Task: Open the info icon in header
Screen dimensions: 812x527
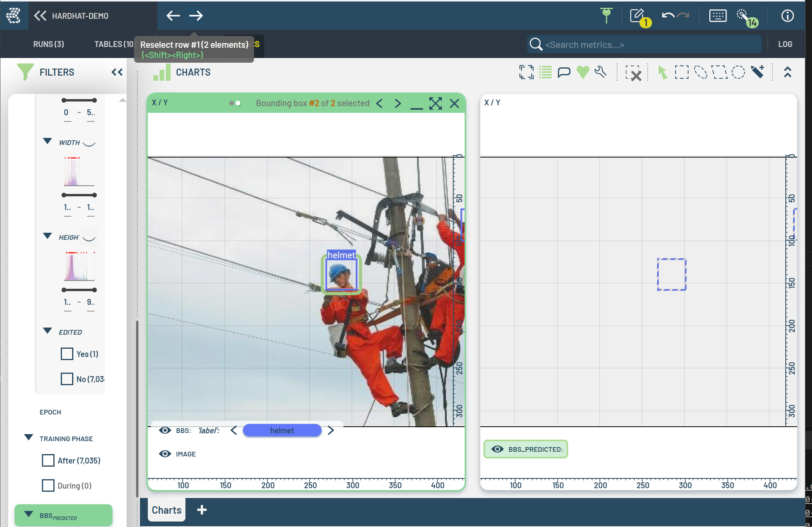Action: coord(787,16)
